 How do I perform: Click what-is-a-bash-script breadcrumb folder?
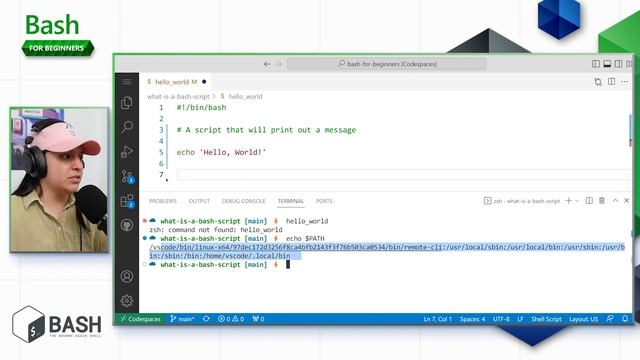pos(178,97)
